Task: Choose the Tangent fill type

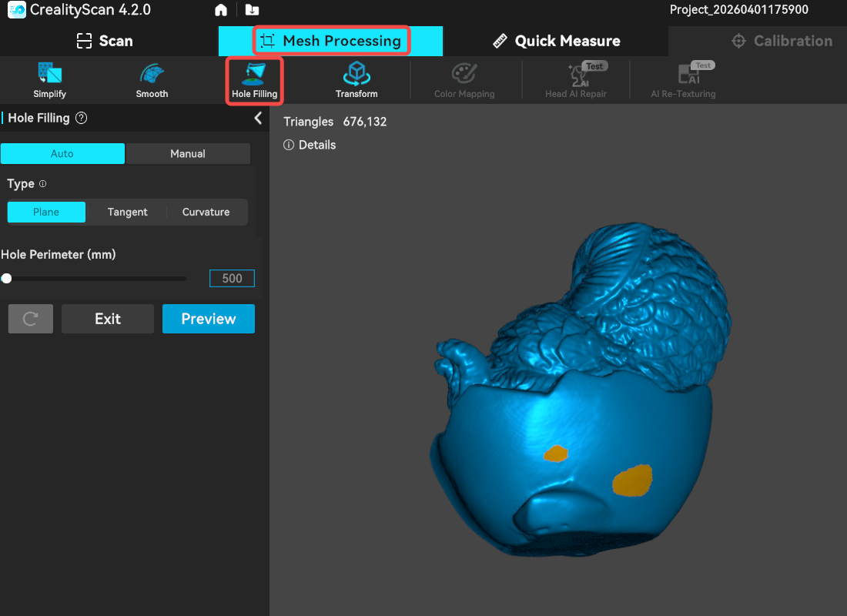Action: pos(127,213)
